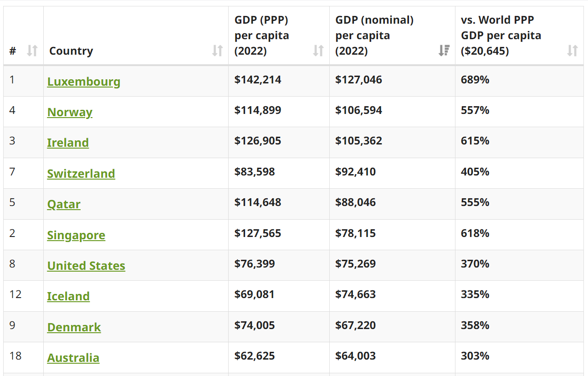Click the GDP (nominal) per capita header
588x376 pixels.
[374, 36]
